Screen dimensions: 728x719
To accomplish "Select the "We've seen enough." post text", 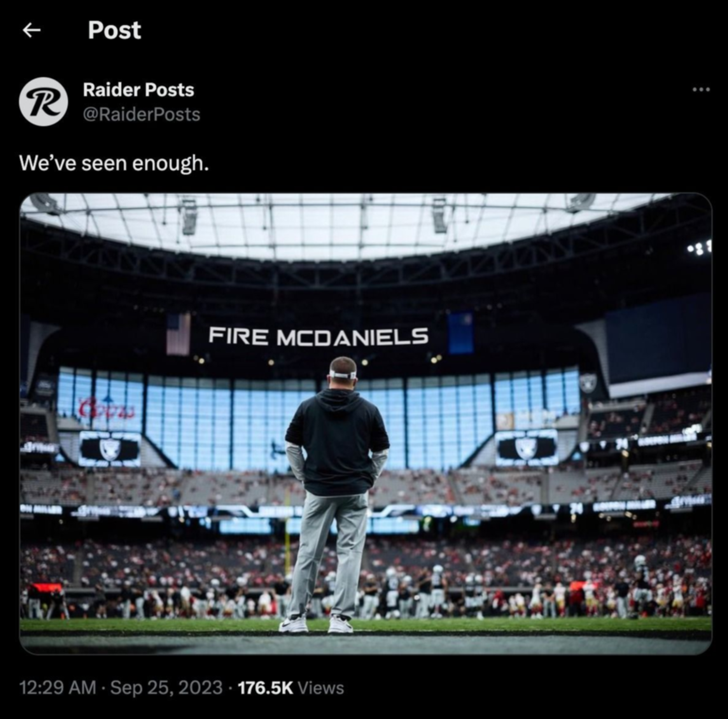I will (114, 163).
